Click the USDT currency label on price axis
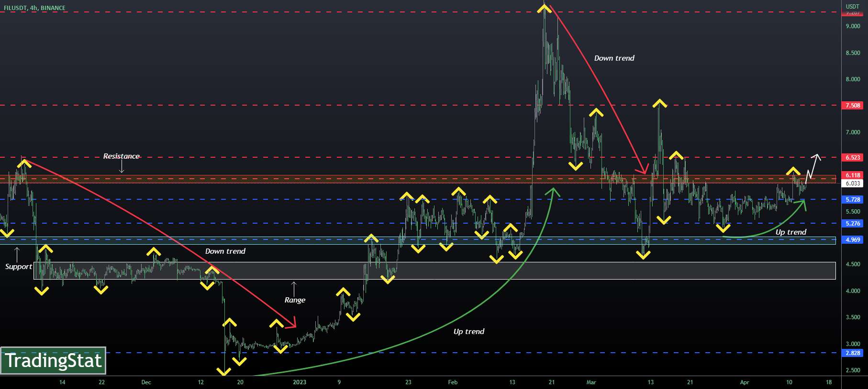This screenshot has width=868, height=389. (x=852, y=7)
